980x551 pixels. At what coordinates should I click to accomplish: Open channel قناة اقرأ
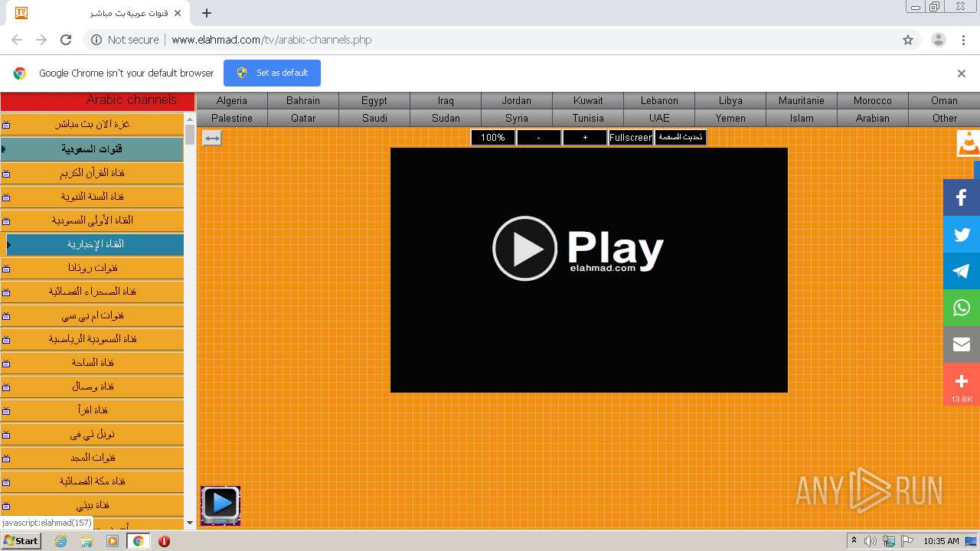pyautogui.click(x=93, y=410)
